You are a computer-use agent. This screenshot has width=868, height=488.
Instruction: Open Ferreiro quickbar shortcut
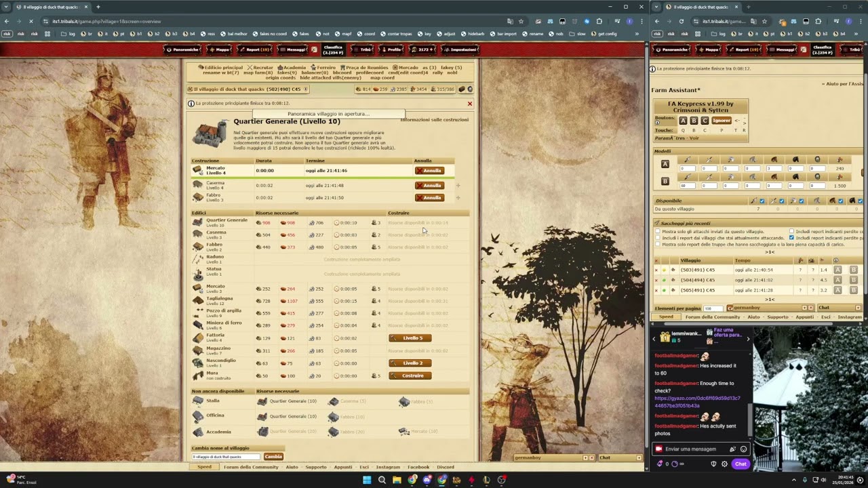tap(323, 68)
